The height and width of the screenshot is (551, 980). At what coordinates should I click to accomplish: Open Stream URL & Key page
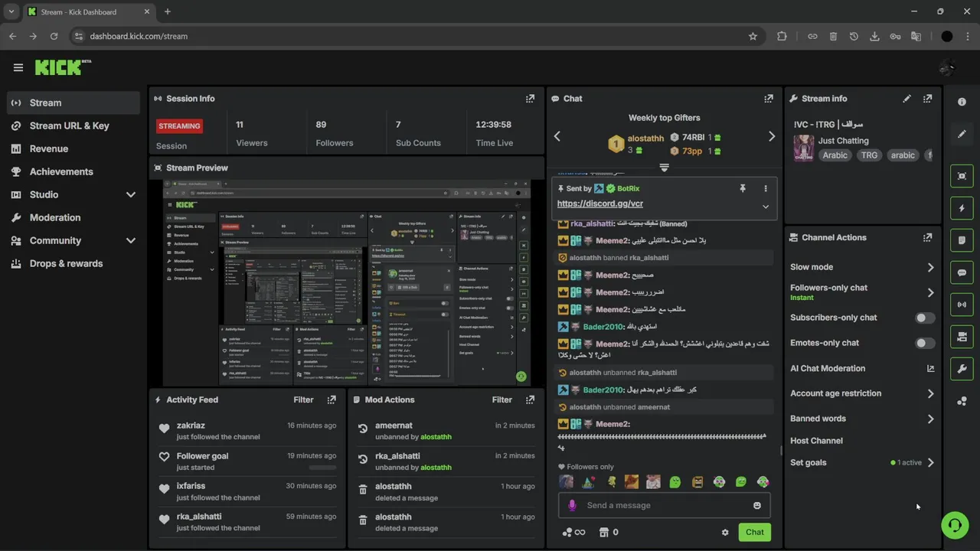pyautogui.click(x=73, y=126)
